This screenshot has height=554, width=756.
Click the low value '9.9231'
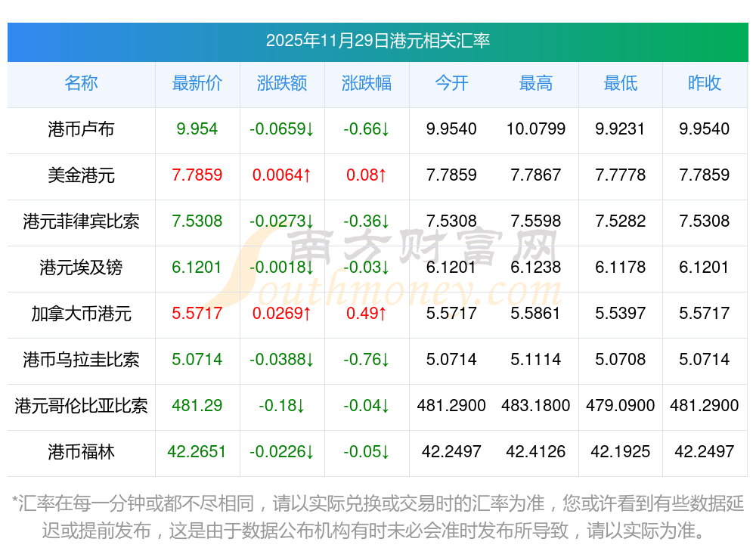pyautogui.click(x=620, y=129)
